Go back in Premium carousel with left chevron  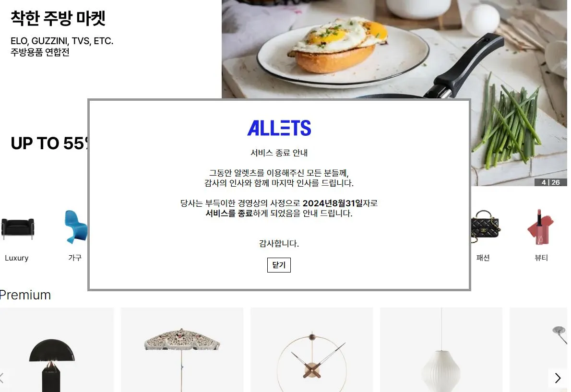tap(2, 378)
